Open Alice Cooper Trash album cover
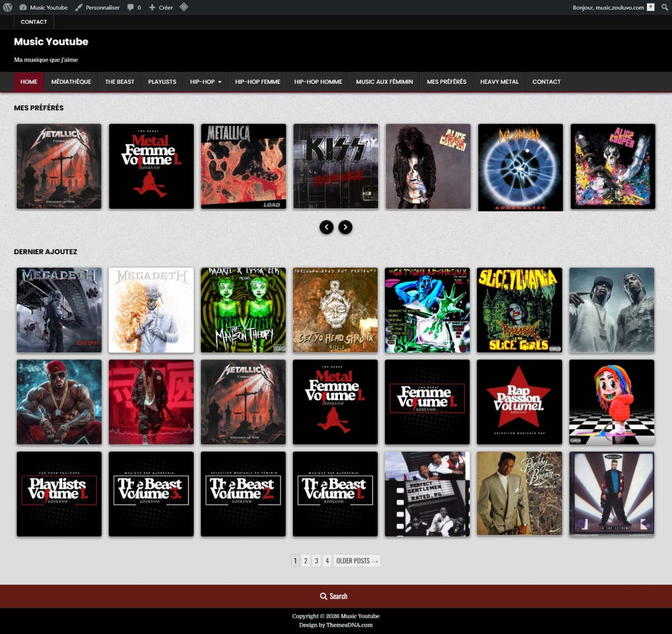The height and width of the screenshot is (634, 672). coord(428,166)
